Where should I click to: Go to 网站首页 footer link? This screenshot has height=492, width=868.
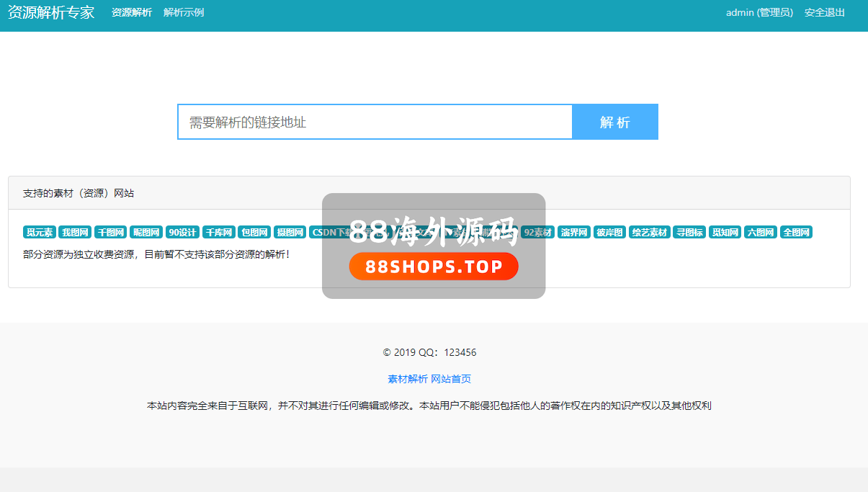pos(451,379)
